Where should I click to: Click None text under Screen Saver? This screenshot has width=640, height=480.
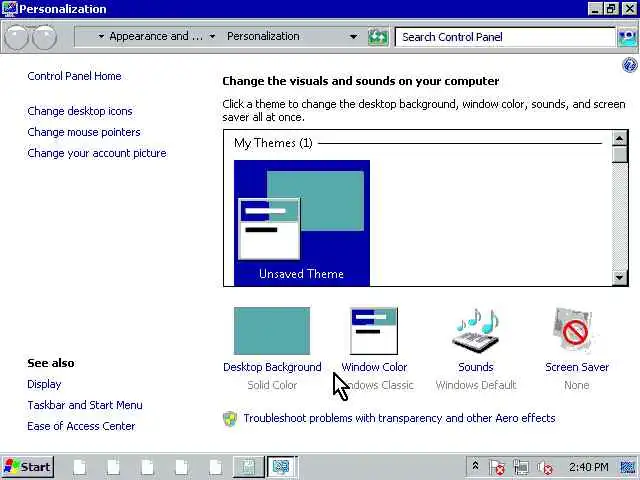tap(577, 385)
